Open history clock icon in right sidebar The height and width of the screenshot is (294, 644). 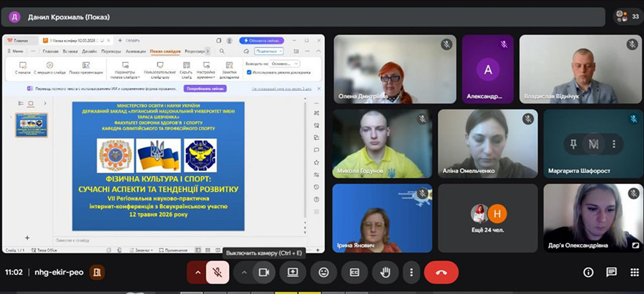(x=316, y=187)
